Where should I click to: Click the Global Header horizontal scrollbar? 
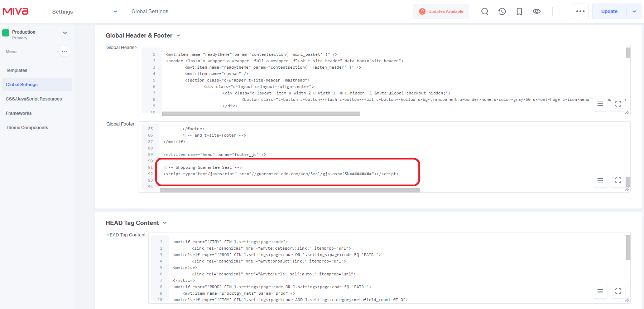point(261,114)
